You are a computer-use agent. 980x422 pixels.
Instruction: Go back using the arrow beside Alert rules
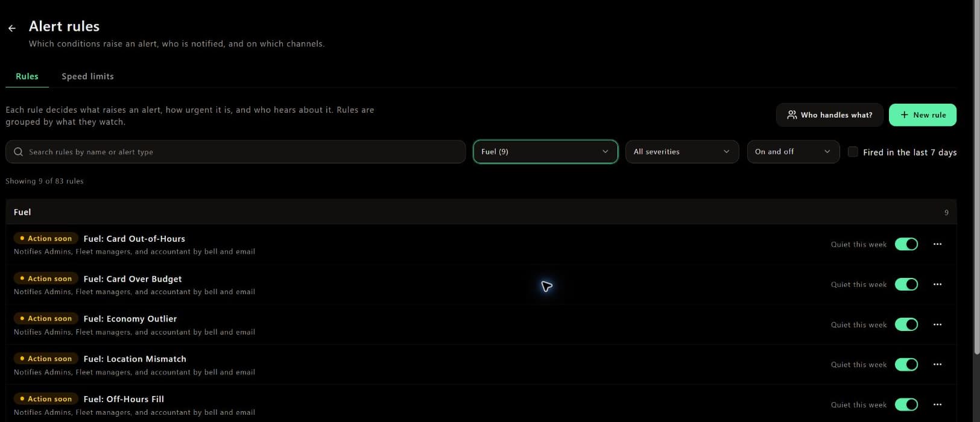point(12,28)
